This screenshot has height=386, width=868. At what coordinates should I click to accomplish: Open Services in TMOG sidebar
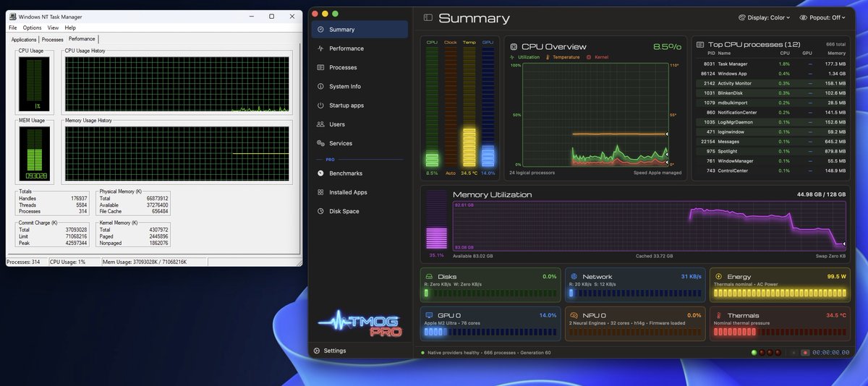click(359, 143)
